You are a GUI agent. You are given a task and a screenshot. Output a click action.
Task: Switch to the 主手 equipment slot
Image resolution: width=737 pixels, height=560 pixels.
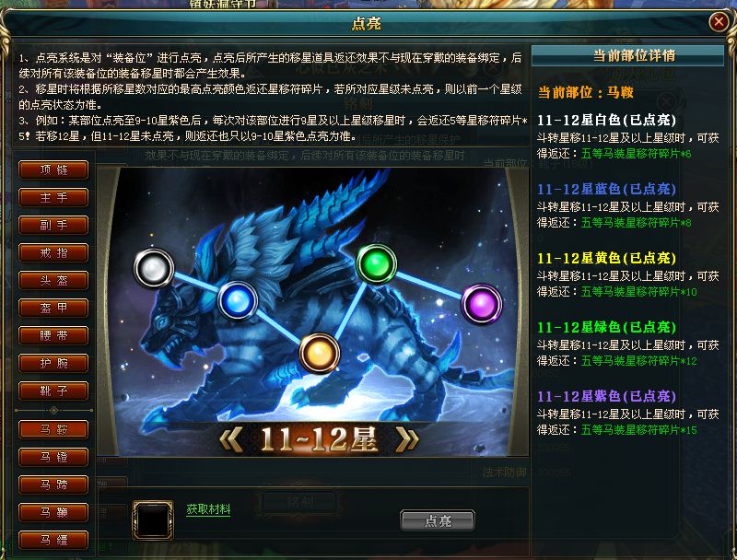point(53,197)
